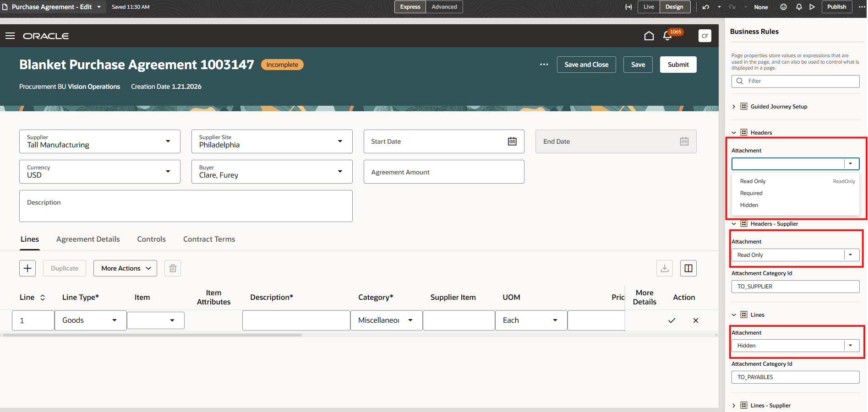Open the emoji feedback panel
The image size is (868, 412).
(783, 7)
